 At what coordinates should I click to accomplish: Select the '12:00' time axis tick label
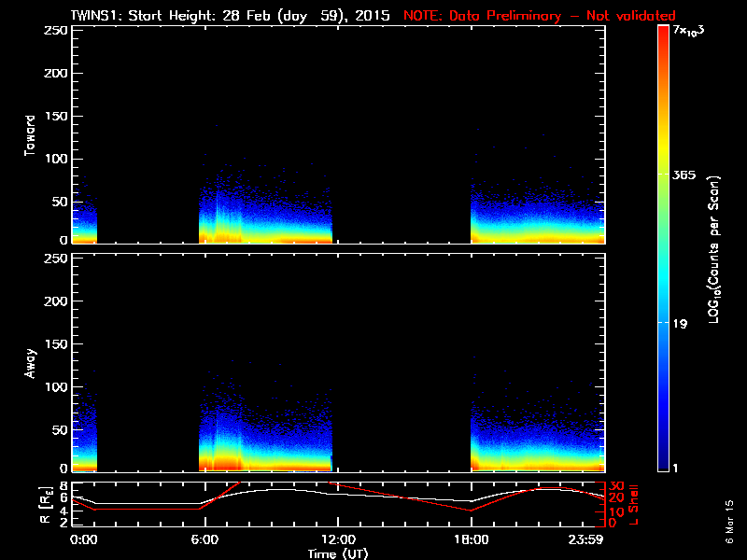click(337, 539)
